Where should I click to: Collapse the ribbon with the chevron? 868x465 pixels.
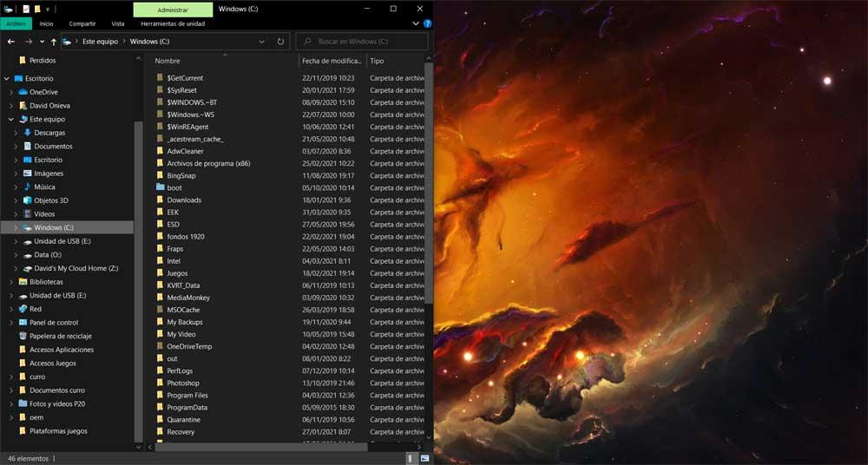click(416, 23)
